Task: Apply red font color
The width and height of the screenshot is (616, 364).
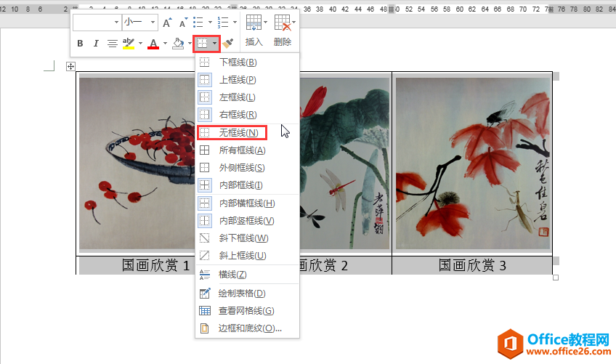Action: [x=153, y=44]
